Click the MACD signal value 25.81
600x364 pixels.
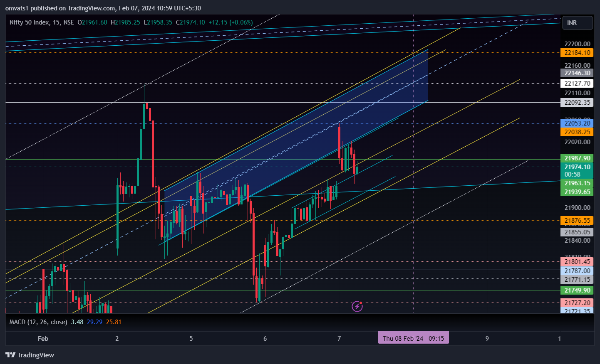point(114,322)
